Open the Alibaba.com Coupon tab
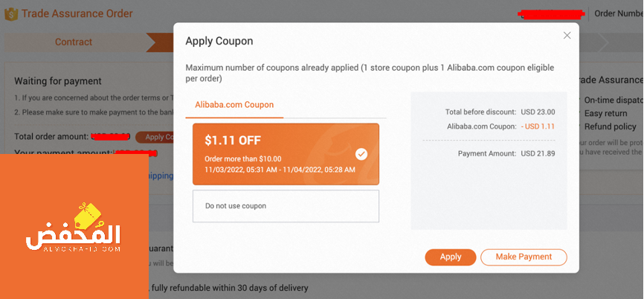The width and height of the screenshot is (644, 299). (x=234, y=105)
